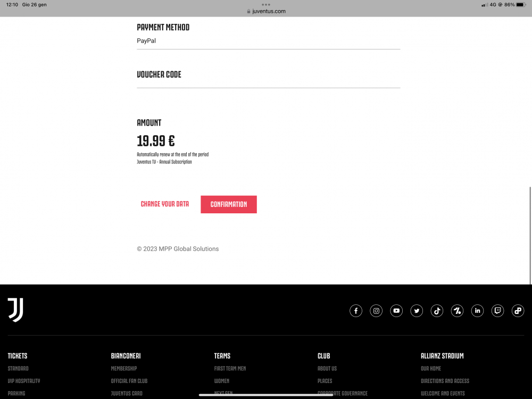Open the First Team Men link
The width and height of the screenshot is (532, 399).
230,369
